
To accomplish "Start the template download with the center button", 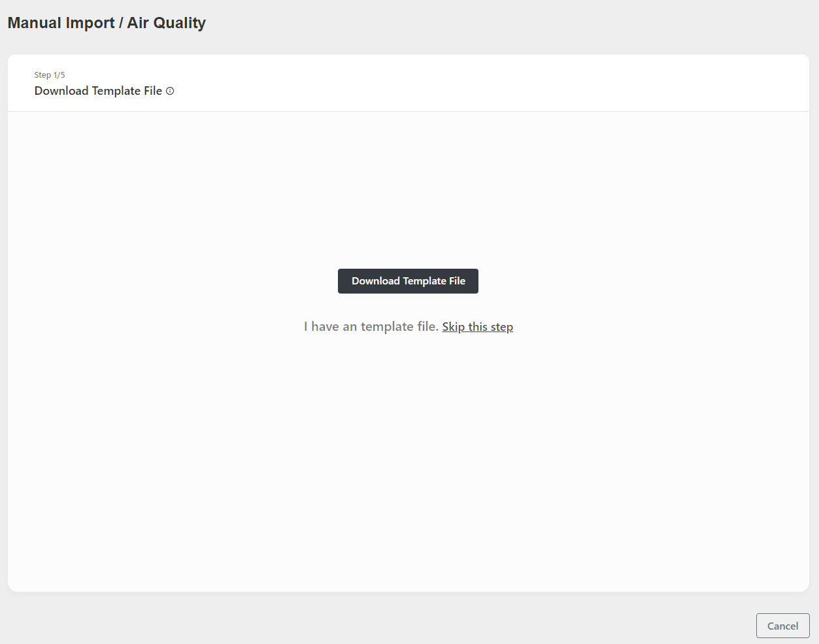I will click(408, 281).
